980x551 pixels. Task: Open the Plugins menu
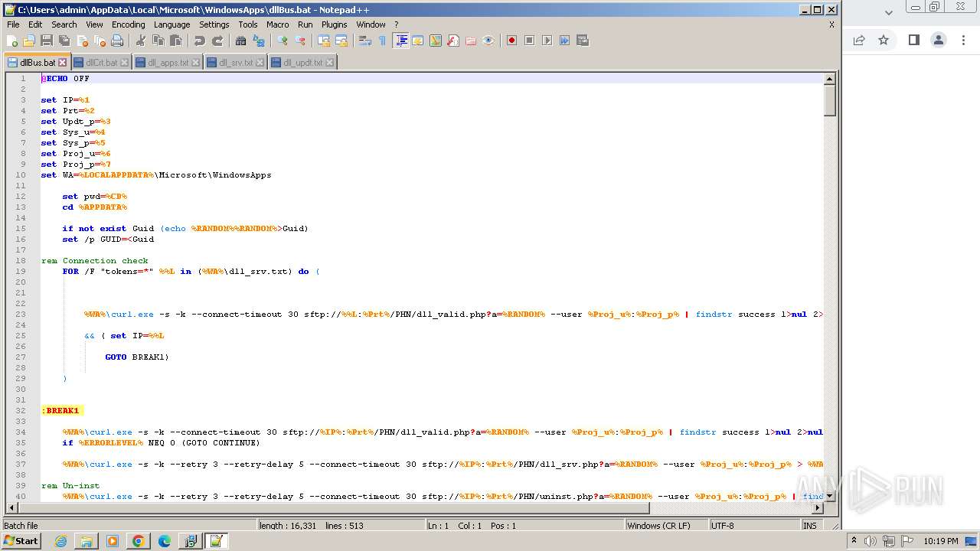[334, 24]
